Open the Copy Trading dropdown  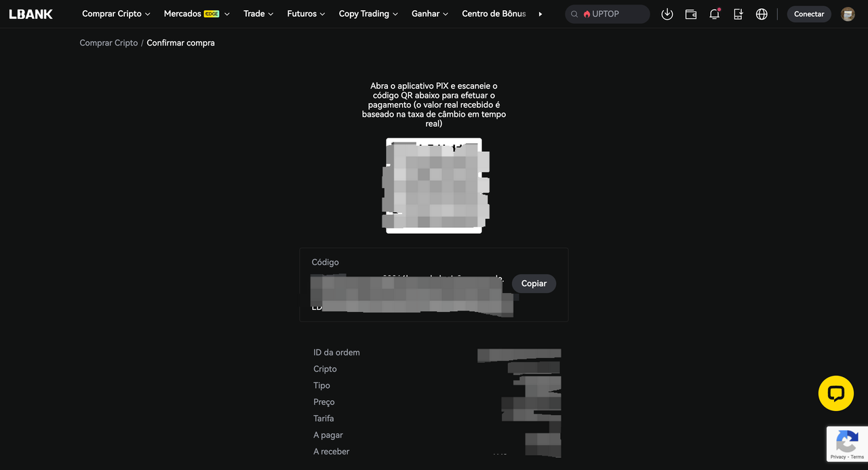(368, 14)
